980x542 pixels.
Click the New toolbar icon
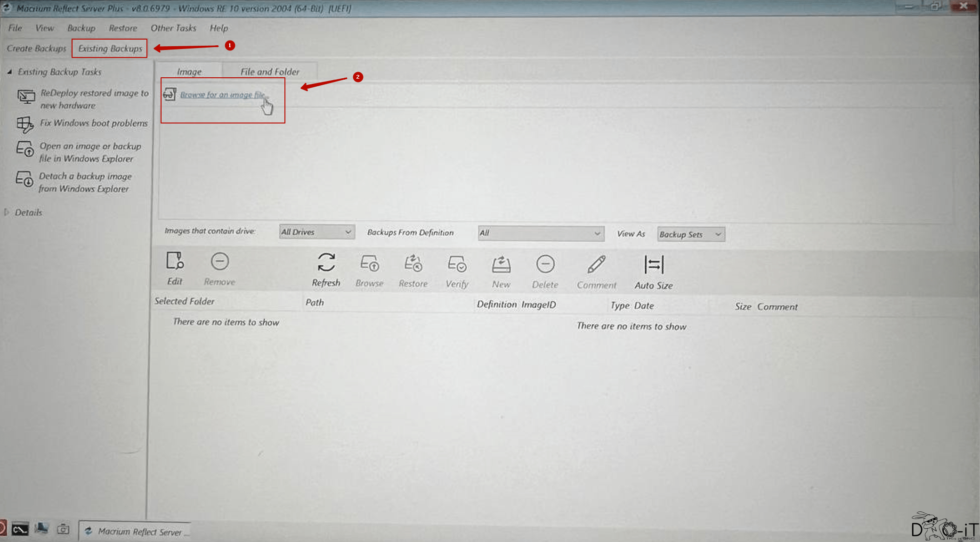coord(501,265)
